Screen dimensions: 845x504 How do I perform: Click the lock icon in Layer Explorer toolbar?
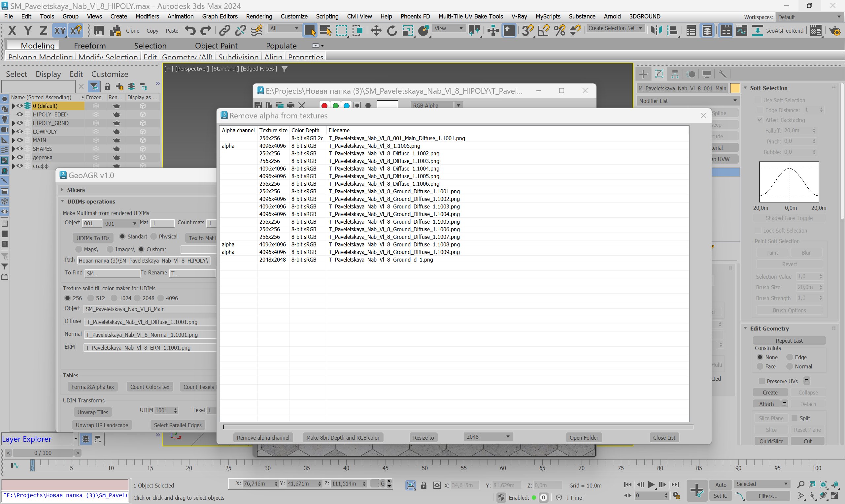click(x=107, y=87)
